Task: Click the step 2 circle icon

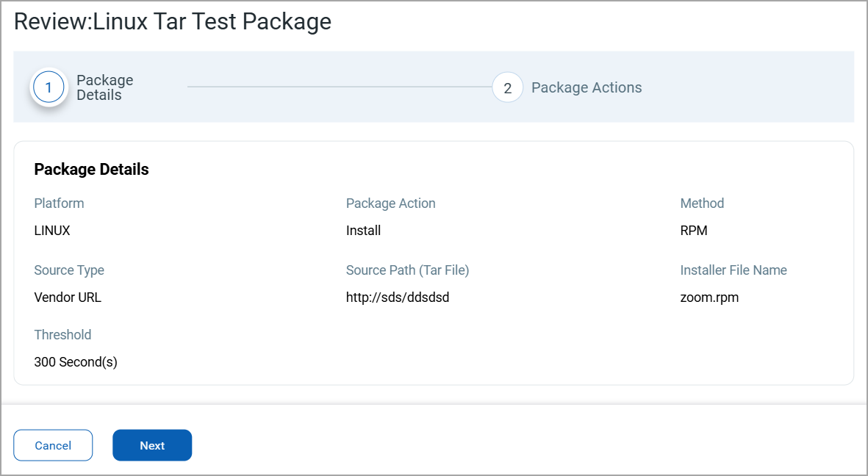Action: [x=507, y=87]
